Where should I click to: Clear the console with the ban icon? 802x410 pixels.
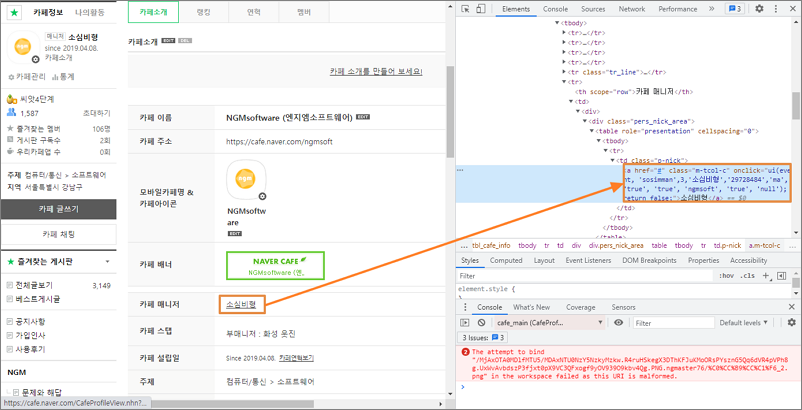point(481,323)
